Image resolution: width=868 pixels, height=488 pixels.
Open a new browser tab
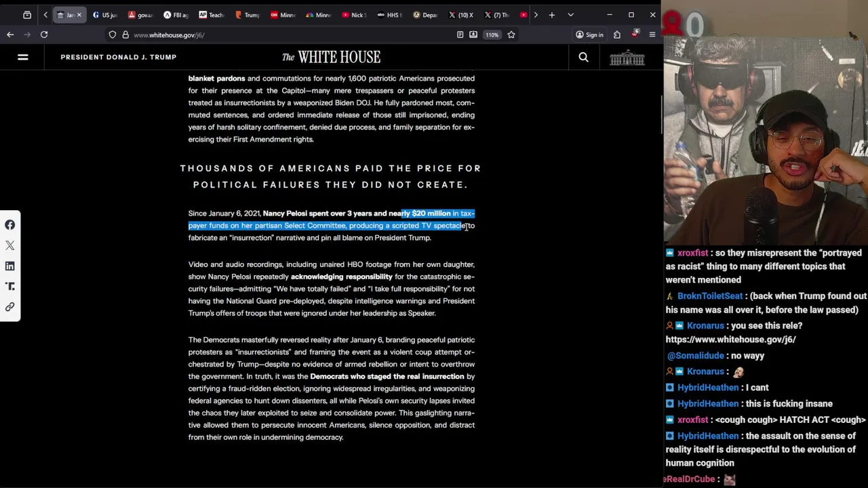click(x=552, y=15)
